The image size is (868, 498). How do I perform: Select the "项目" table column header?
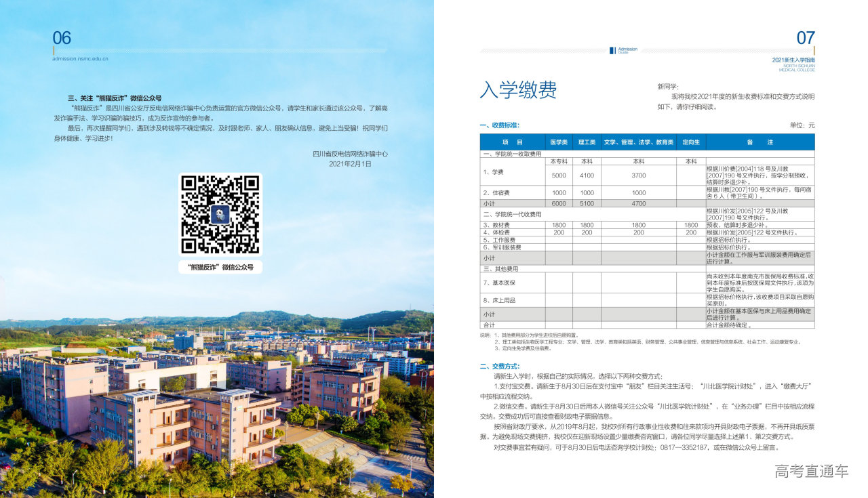point(513,142)
